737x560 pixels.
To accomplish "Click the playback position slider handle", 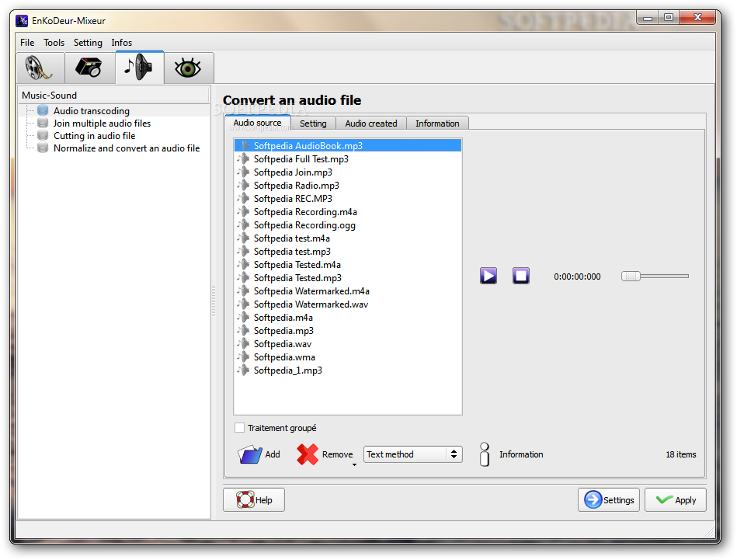I will [x=631, y=276].
